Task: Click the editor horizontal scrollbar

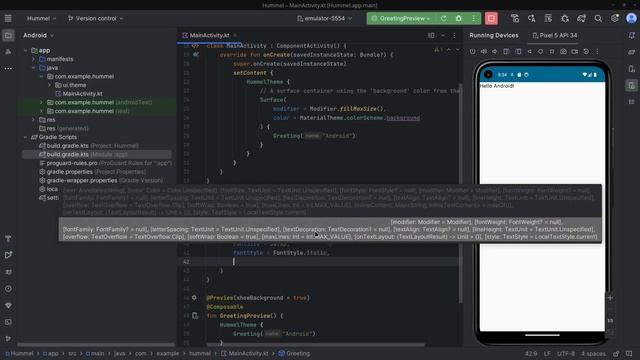Action: pyautogui.click(x=315, y=345)
